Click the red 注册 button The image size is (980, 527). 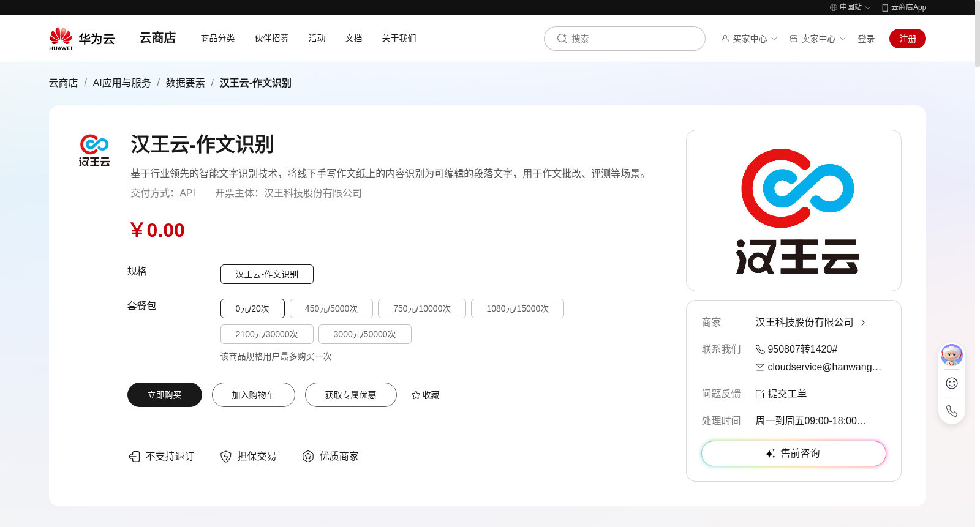(x=908, y=39)
